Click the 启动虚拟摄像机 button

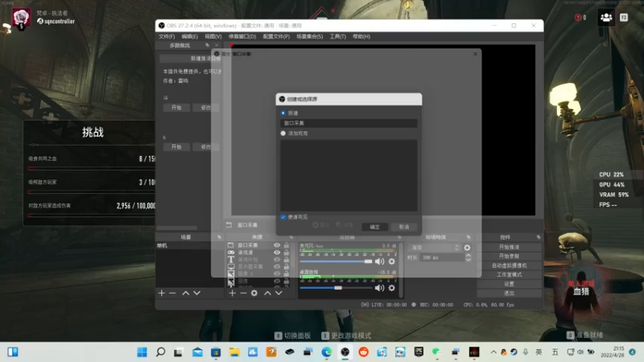[510, 265]
